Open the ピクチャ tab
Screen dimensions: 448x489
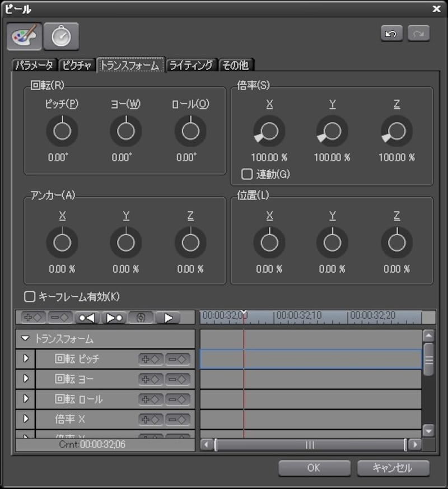click(76, 64)
